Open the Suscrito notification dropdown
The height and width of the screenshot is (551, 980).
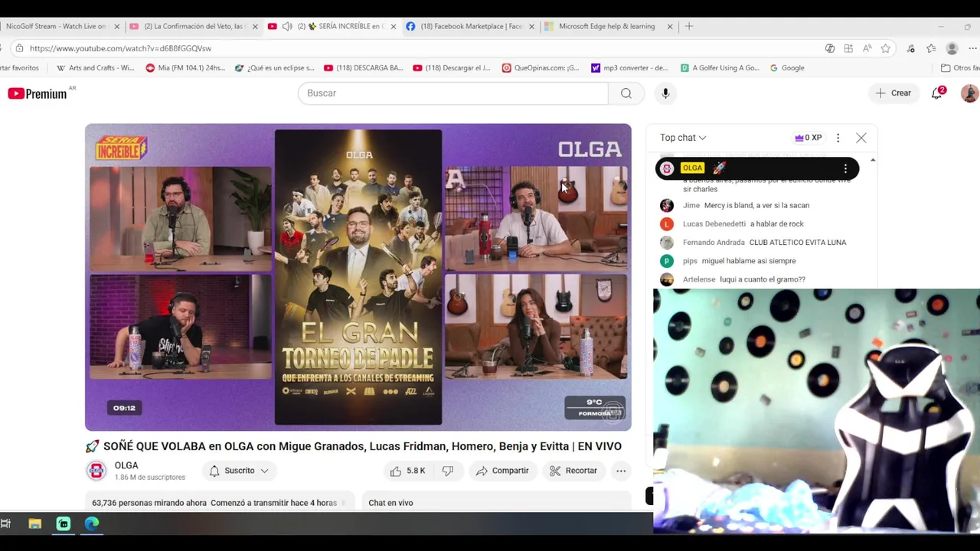tap(239, 471)
